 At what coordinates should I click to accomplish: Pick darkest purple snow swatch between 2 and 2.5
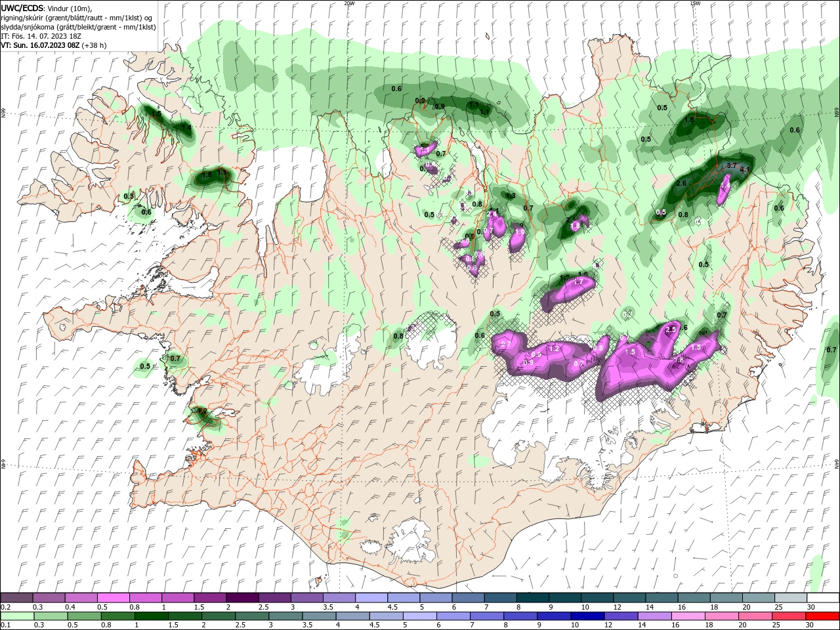(x=241, y=598)
